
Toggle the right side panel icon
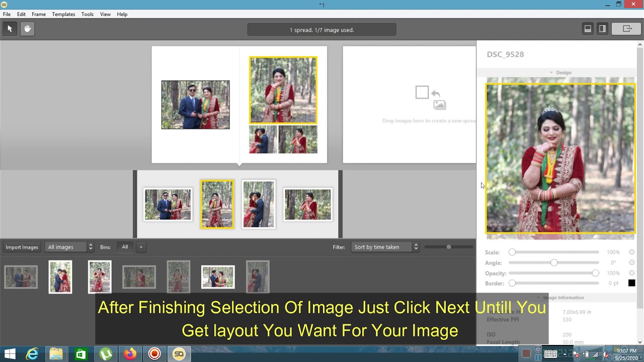(x=602, y=29)
